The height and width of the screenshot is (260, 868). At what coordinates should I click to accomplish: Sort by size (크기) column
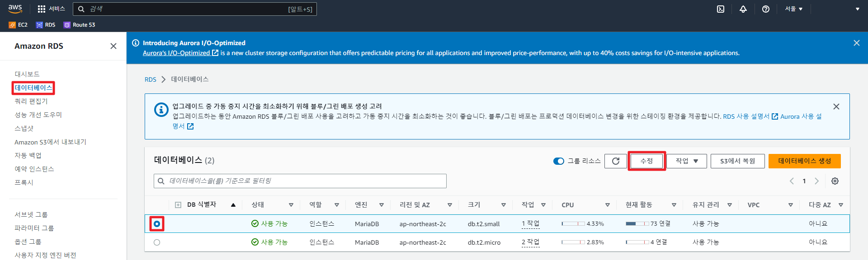(504, 205)
